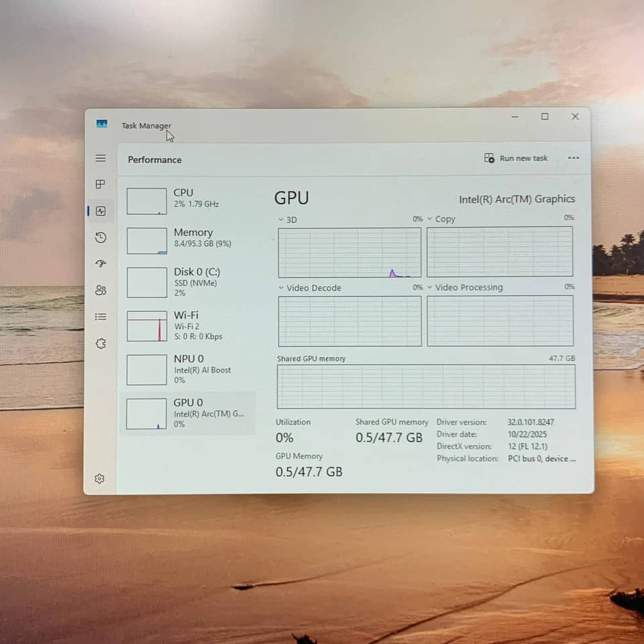The width and height of the screenshot is (644, 644).
Task: Click driver date 10/22/2025
Action: pos(527,434)
